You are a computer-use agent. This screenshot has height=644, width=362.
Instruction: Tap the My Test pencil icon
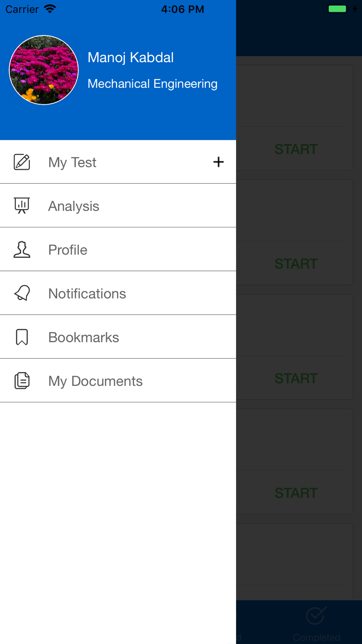coord(22,162)
